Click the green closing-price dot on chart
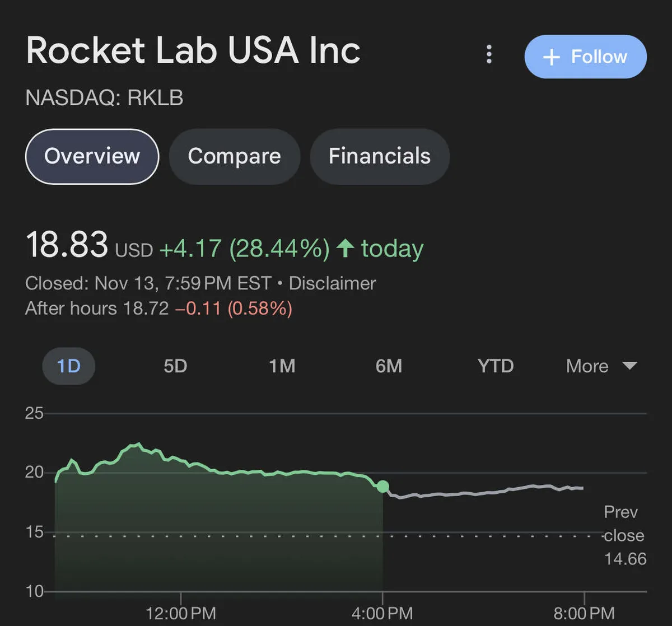The width and height of the screenshot is (672, 626). pos(382,486)
